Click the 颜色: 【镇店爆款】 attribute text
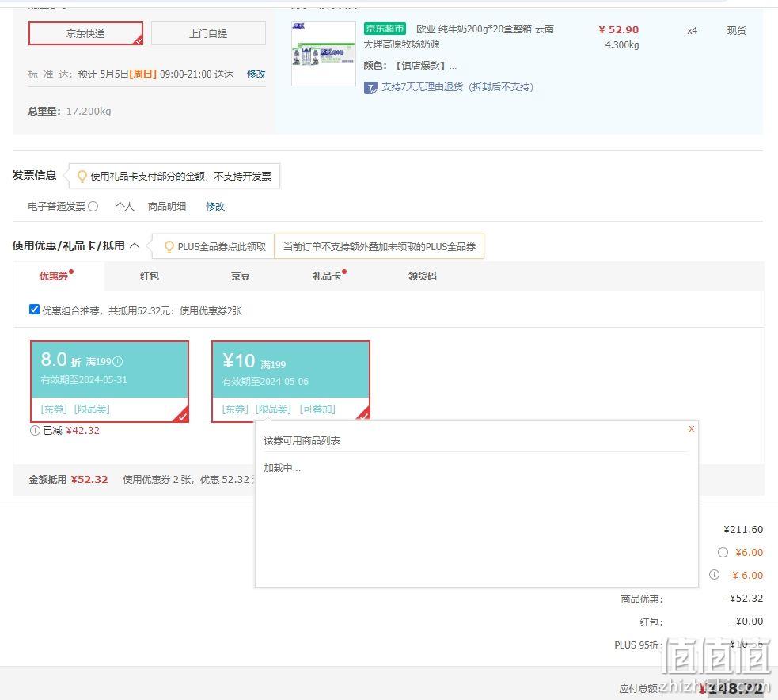Viewport: 778px width, 700px height. 410,66
